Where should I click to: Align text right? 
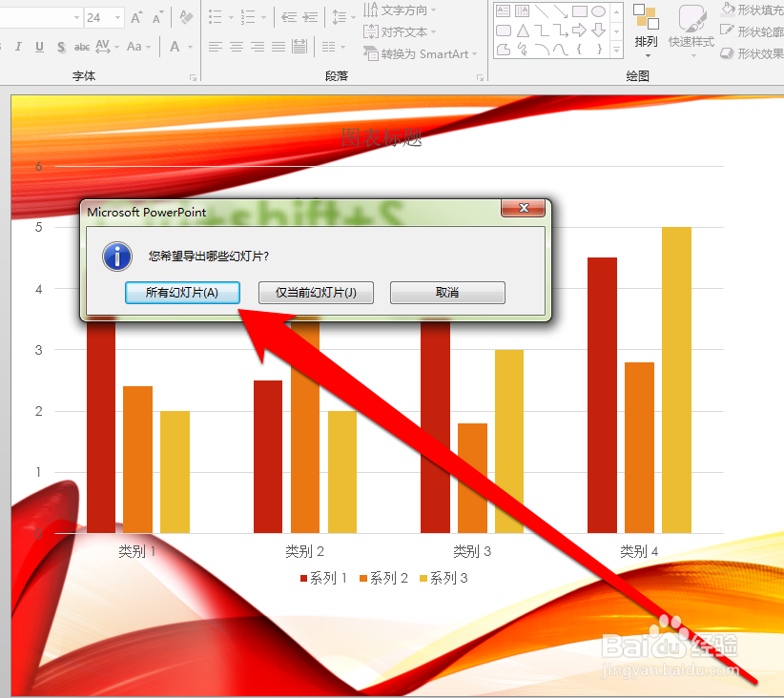coord(258,47)
